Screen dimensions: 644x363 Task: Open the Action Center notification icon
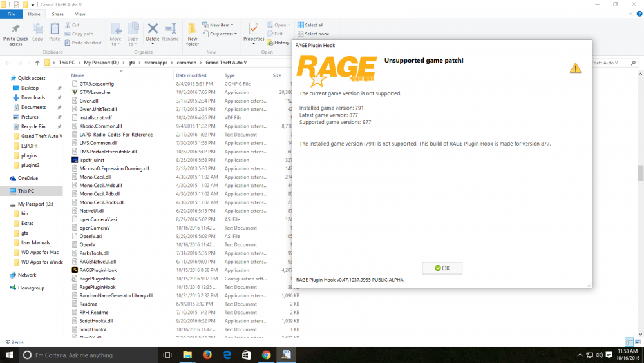[609, 355]
